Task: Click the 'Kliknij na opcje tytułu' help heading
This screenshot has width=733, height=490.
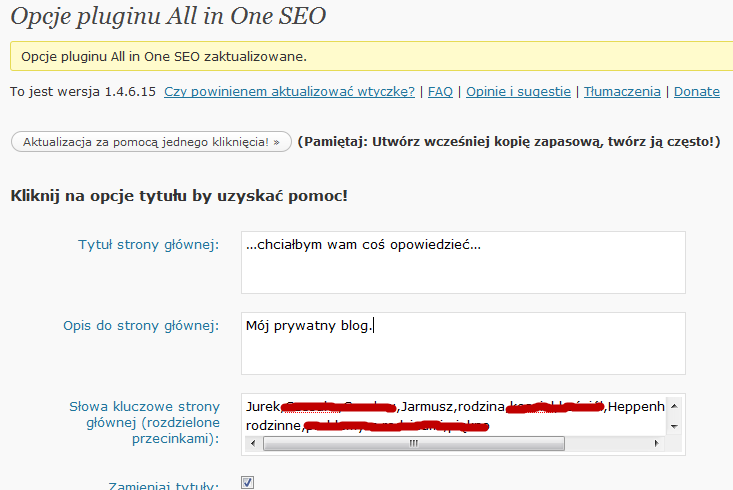Action: pos(178,195)
